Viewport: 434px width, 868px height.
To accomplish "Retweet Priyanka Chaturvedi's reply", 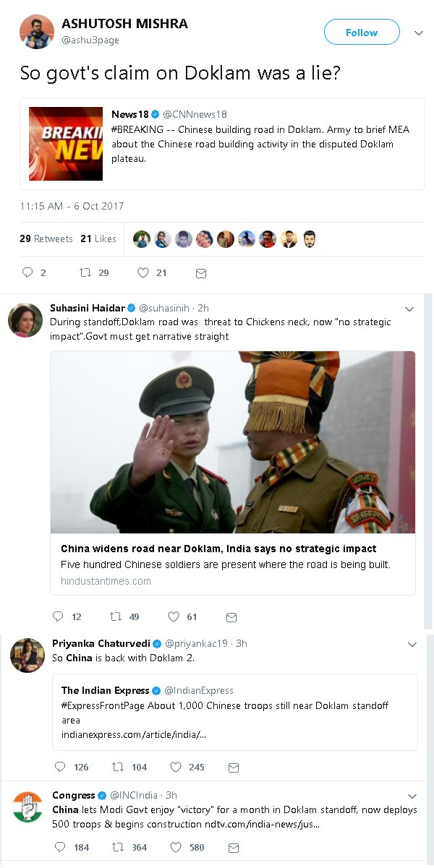I will point(116,767).
